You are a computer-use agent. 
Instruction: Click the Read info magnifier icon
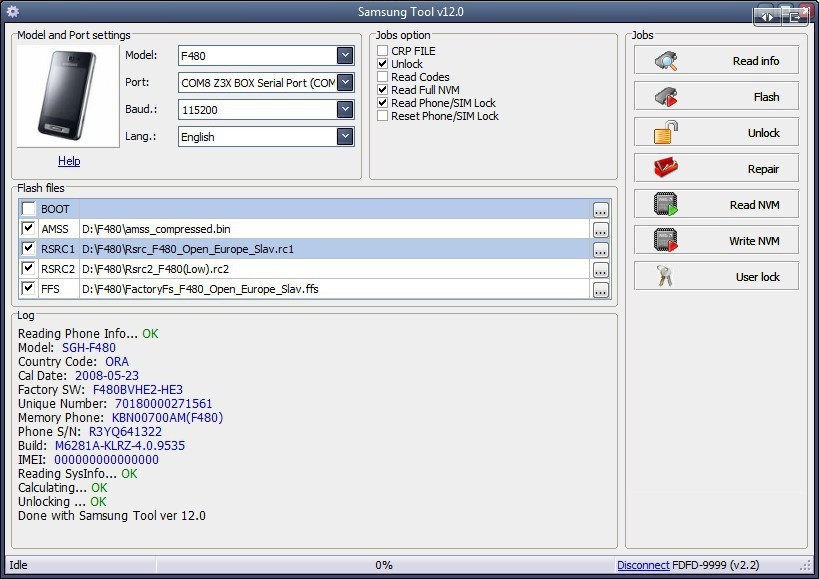[667, 61]
